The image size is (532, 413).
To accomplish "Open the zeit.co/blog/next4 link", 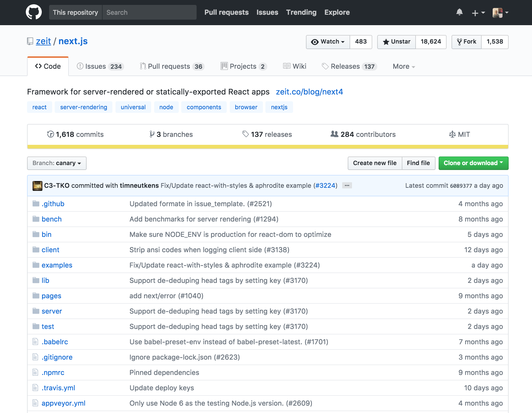I will (309, 92).
